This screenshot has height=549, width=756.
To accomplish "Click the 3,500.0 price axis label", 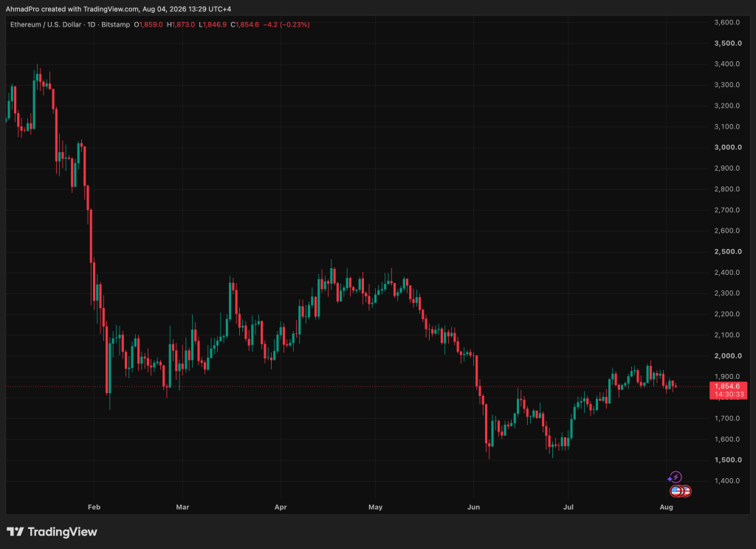I will (x=728, y=43).
